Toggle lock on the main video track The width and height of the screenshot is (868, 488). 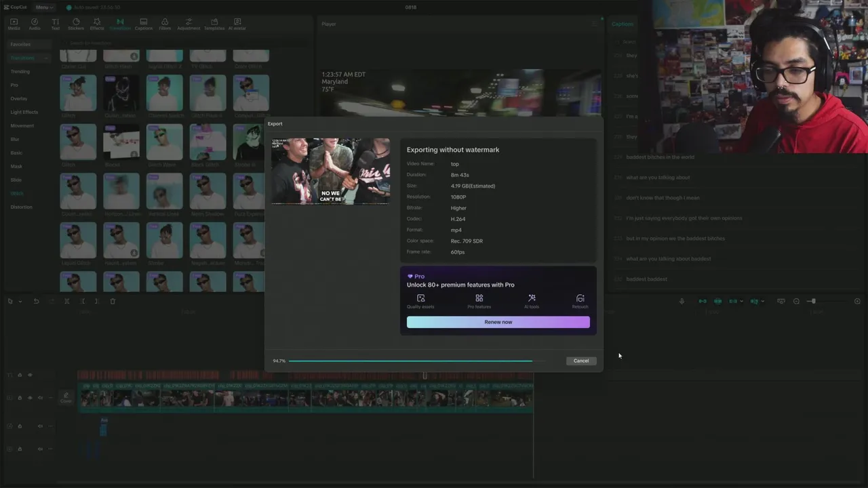point(20,398)
